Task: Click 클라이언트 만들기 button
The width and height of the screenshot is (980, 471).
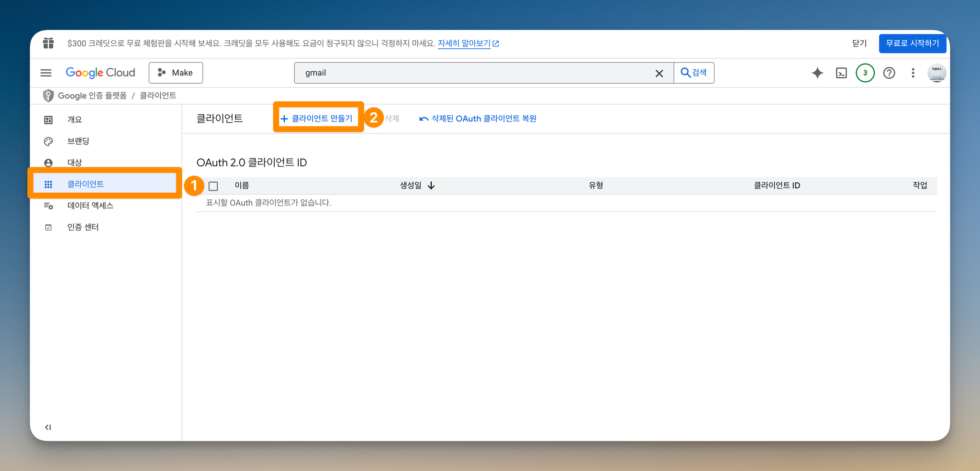Action: [317, 118]
